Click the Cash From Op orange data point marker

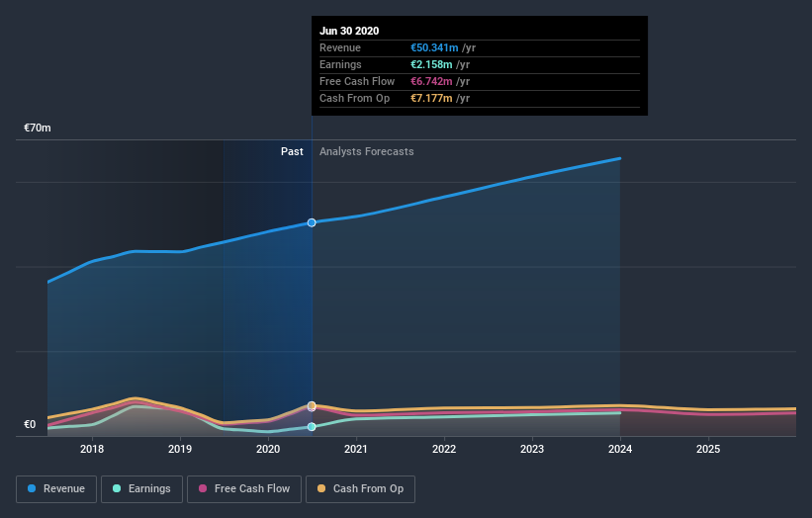point(312,405)
